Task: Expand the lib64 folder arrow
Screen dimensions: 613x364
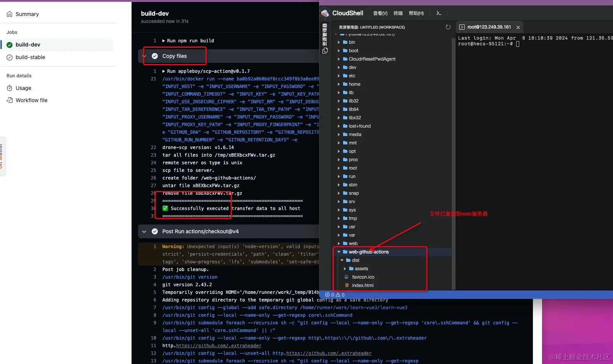Action: [339, 109]
